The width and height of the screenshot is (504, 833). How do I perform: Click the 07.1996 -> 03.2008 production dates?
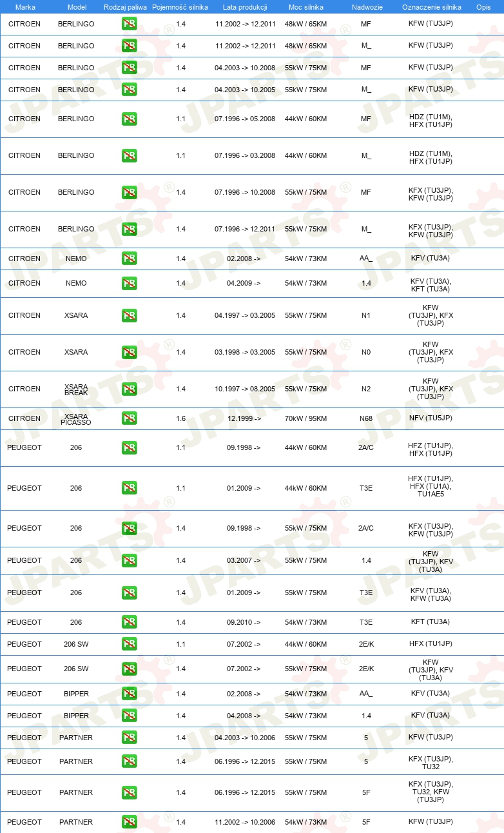245,155
